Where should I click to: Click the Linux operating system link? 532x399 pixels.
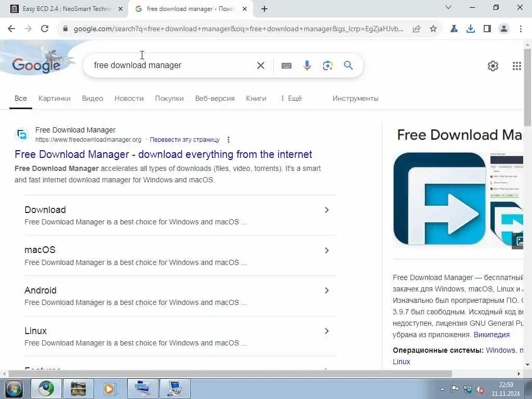tap(402, 362)
